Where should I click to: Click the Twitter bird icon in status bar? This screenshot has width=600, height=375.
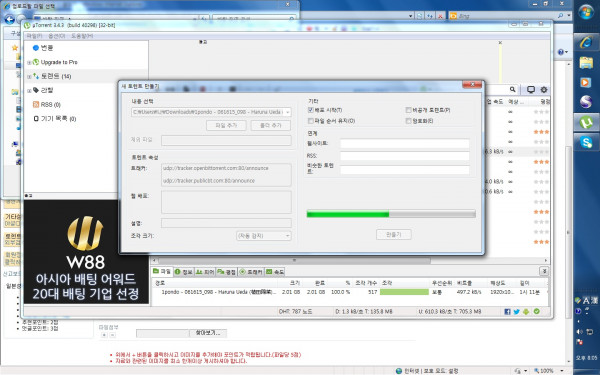[517, 311]
